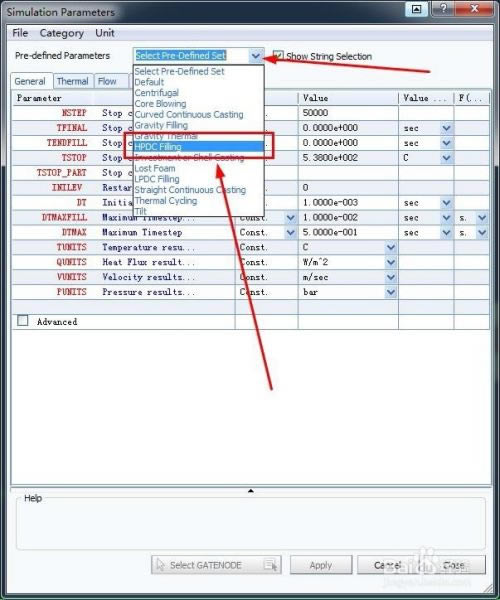Switch to the Thermal tab
The image size is (500, 600).
coord(73,81)
